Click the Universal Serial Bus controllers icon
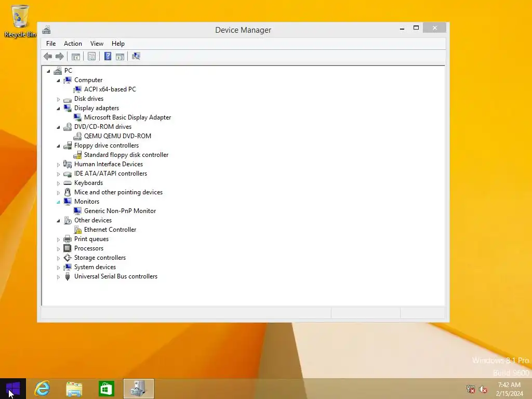This screenshot has height=399, width=532. [68, 276]
